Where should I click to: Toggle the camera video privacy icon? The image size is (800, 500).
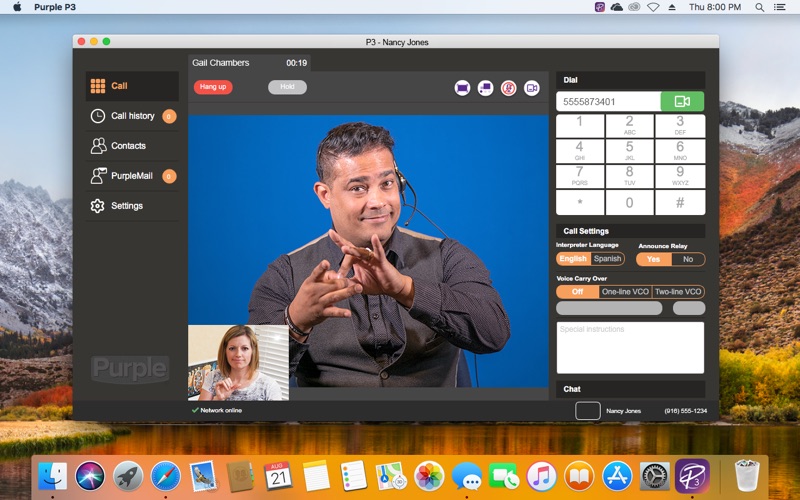[x=532, y=88]
